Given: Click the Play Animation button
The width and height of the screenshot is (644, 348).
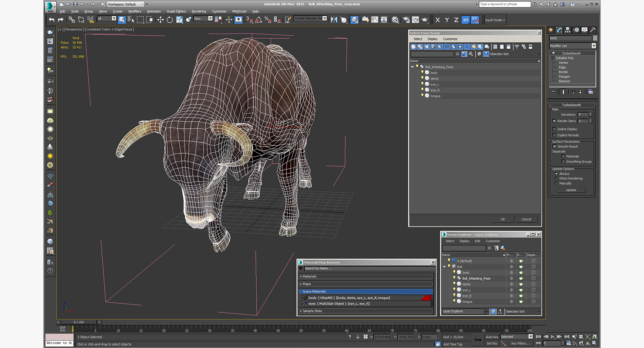Looking at the screenshot, I should [x=553, y=337].
